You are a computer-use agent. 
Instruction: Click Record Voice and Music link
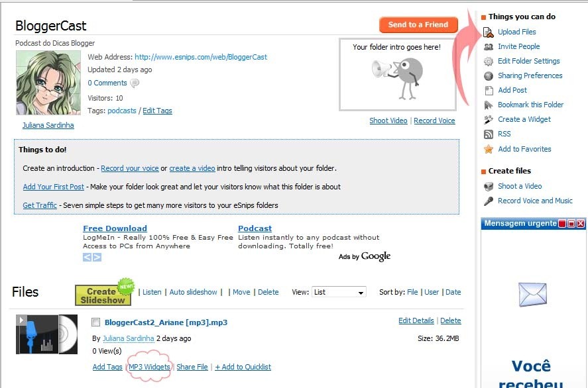coord(535,201)
